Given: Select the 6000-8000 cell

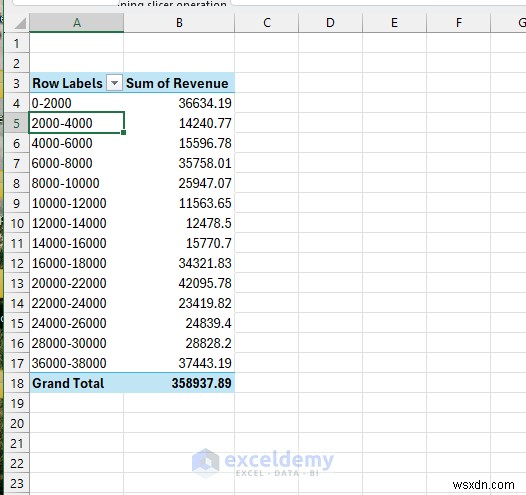Looking at the screenshot, I should (x=77, y=163).
